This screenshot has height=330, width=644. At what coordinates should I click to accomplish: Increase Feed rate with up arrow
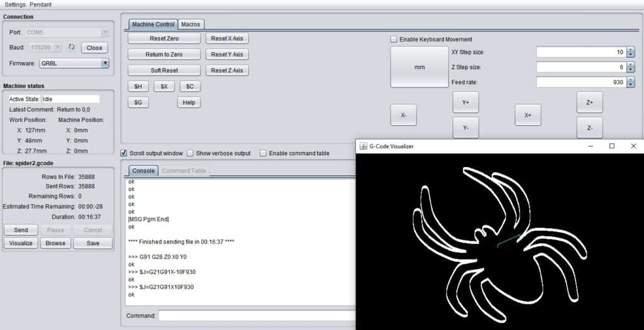(x=630, y=80)
